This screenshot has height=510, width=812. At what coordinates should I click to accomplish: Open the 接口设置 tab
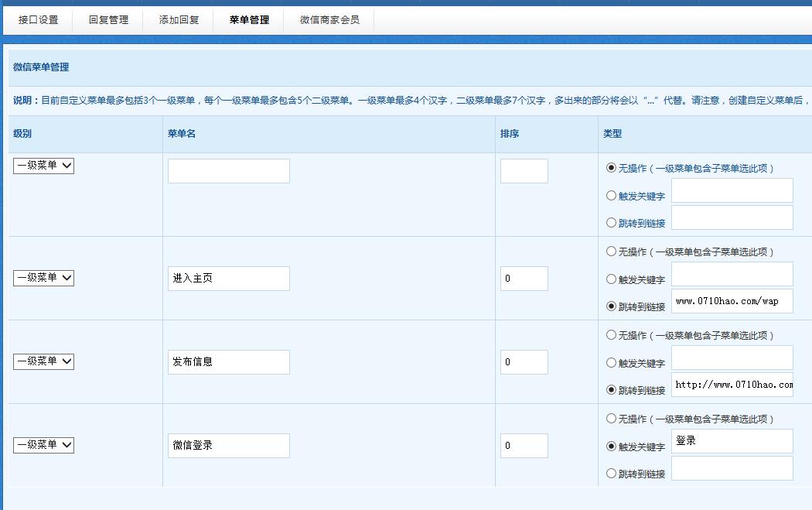pyautogui.click(x=39, y=20)
